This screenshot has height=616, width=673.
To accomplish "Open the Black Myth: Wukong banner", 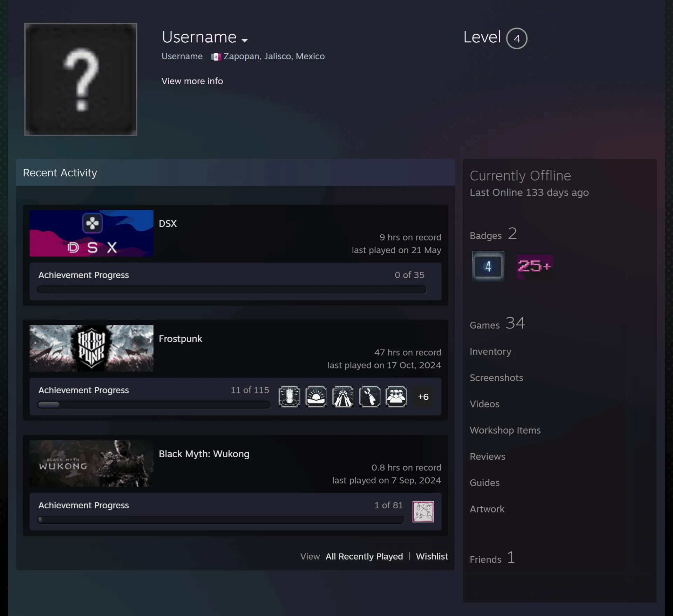I will click(91, 463).
